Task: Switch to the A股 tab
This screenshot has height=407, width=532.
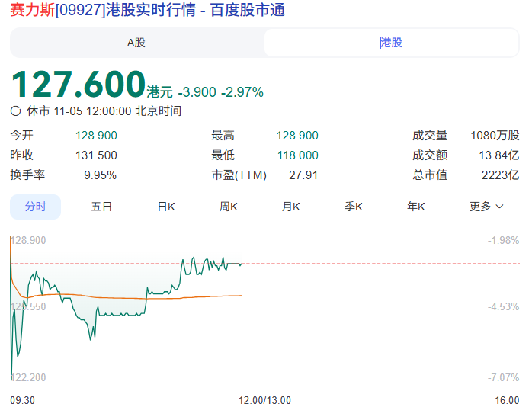Action: [136, 43]
